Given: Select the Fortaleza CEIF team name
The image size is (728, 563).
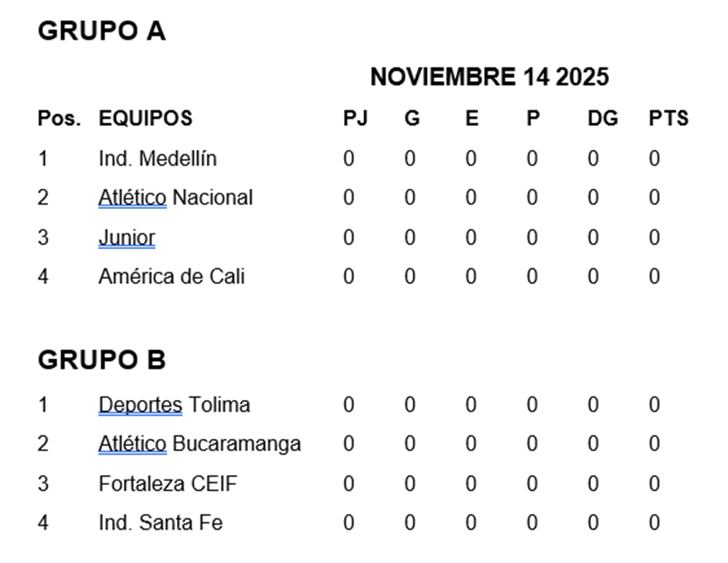Looking at the screenshot, I should (x=167, y=484).
